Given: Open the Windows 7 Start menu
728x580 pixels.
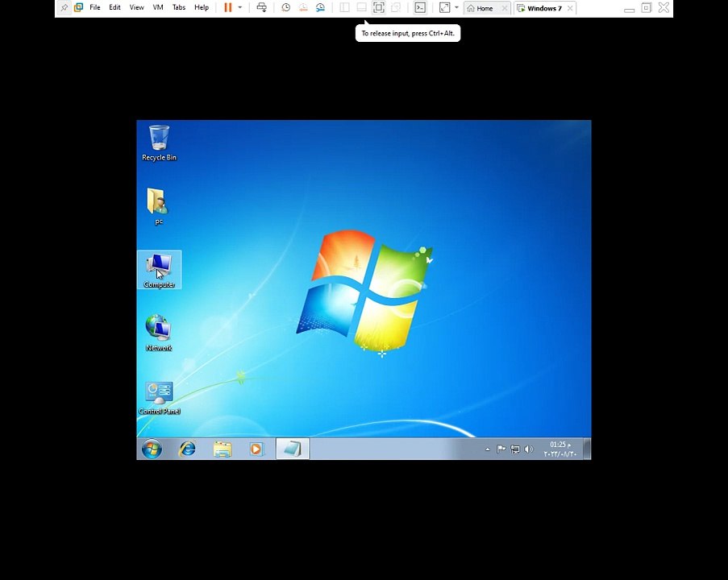Looking at the screenshot, I should (x=152, y=449).
